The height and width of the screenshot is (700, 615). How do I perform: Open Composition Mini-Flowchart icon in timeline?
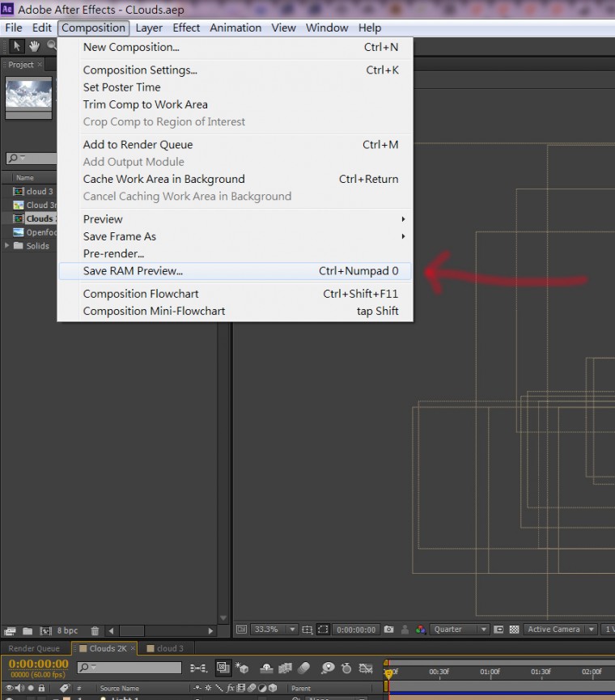point(198,668)
